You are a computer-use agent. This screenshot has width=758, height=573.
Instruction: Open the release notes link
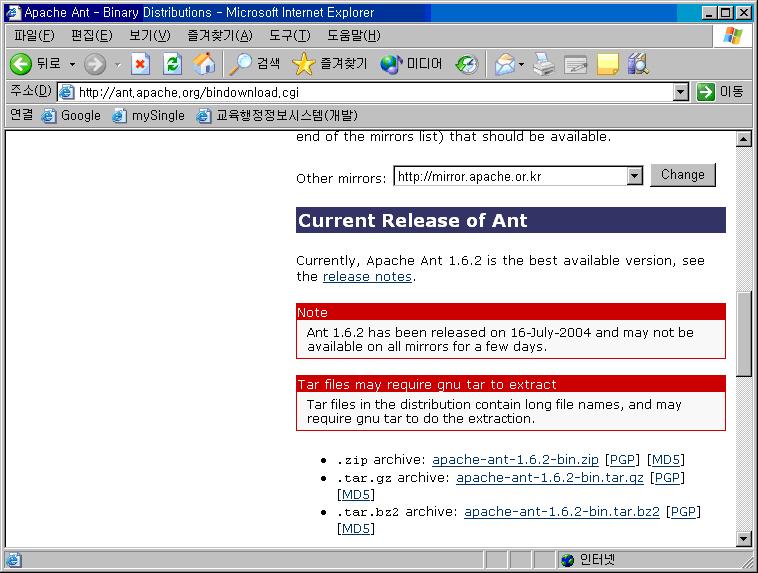[367, 277]
